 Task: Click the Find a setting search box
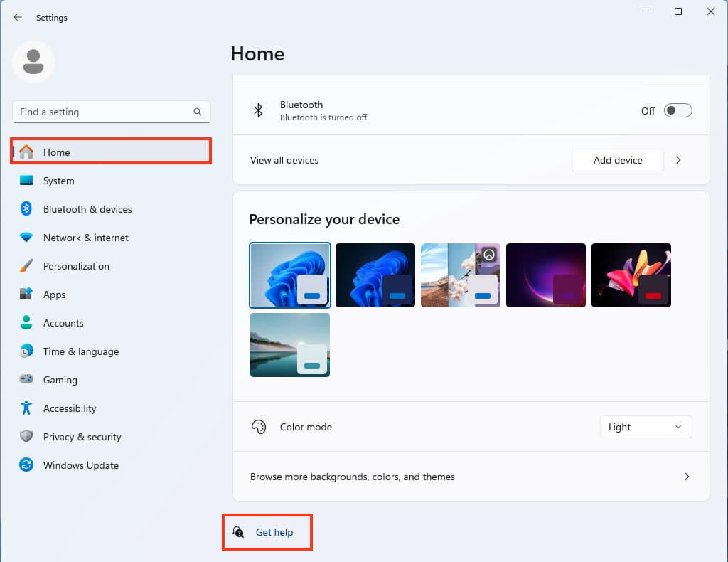103,112
